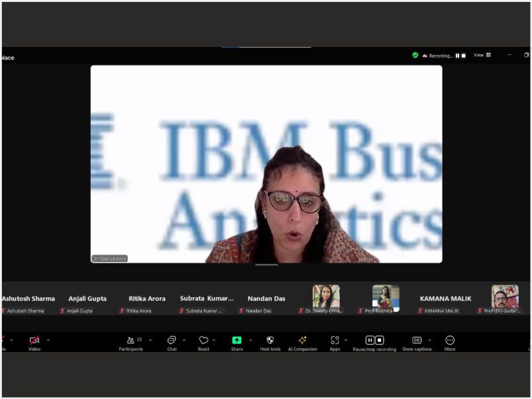Expand the arrow next to Show captions
532x399 pixels.
pos(429,341)
